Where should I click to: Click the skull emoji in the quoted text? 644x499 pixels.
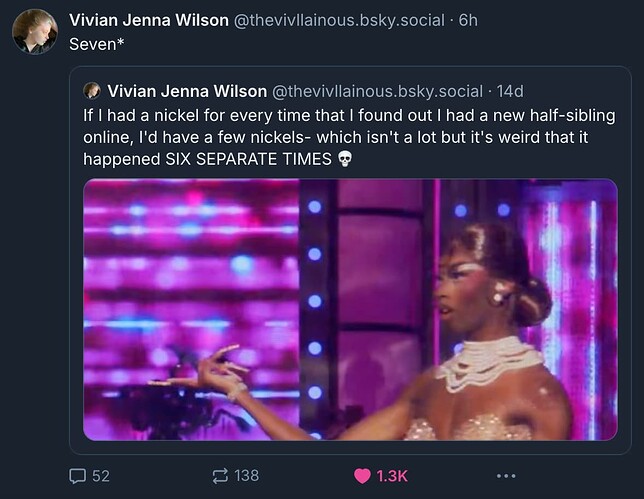pyautogui.click(x=346, y=159)
